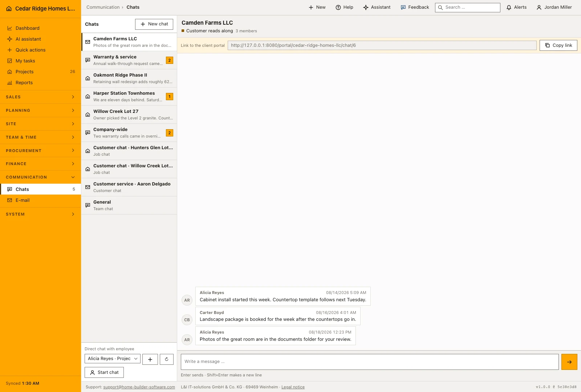
Task: Open the Alicia Reyes employee dropdown
Action: (x=113, y=359)
